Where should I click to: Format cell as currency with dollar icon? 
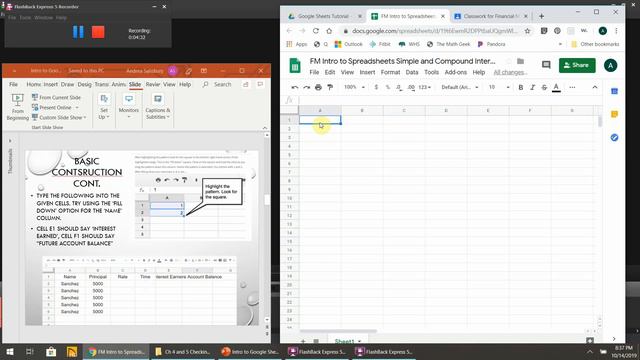[376, 87]
